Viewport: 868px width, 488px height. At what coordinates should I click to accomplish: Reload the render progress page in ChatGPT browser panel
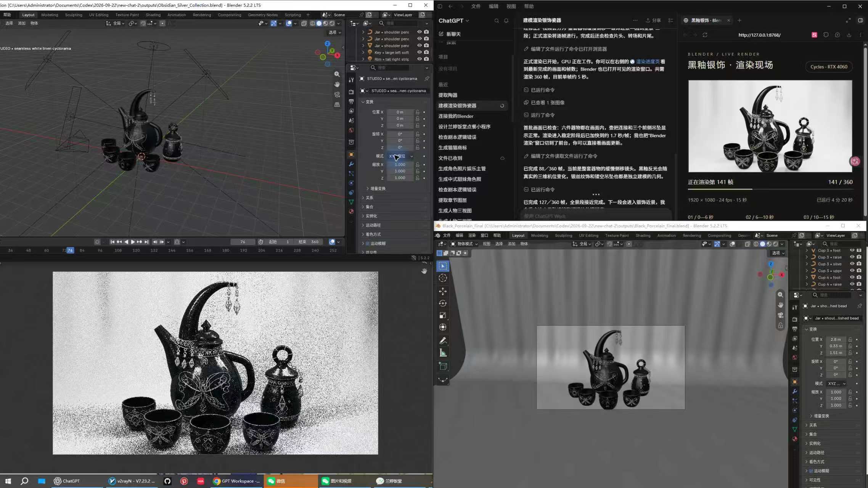click(x=705, y=35)
